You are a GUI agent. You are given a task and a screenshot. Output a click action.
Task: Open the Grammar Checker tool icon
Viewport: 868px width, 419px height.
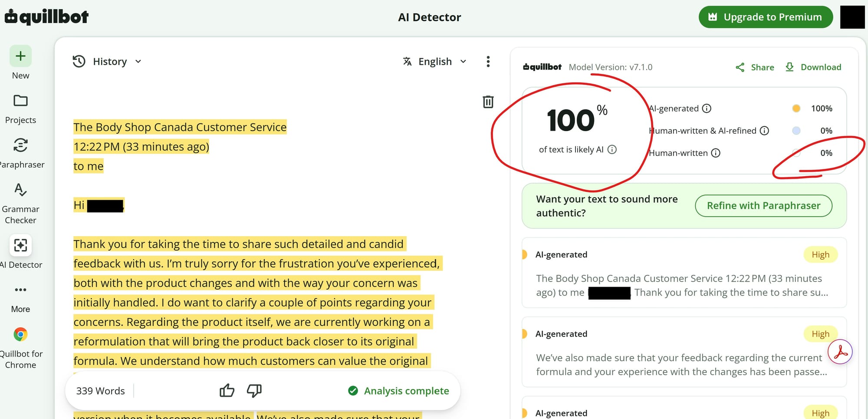click(20, 190)
